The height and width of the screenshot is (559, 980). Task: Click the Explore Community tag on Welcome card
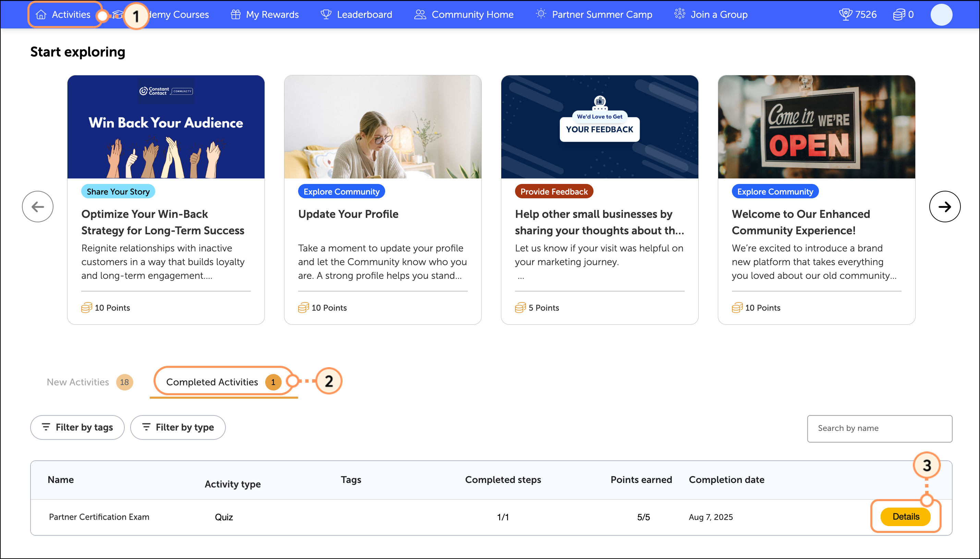(x=775, y=191)
